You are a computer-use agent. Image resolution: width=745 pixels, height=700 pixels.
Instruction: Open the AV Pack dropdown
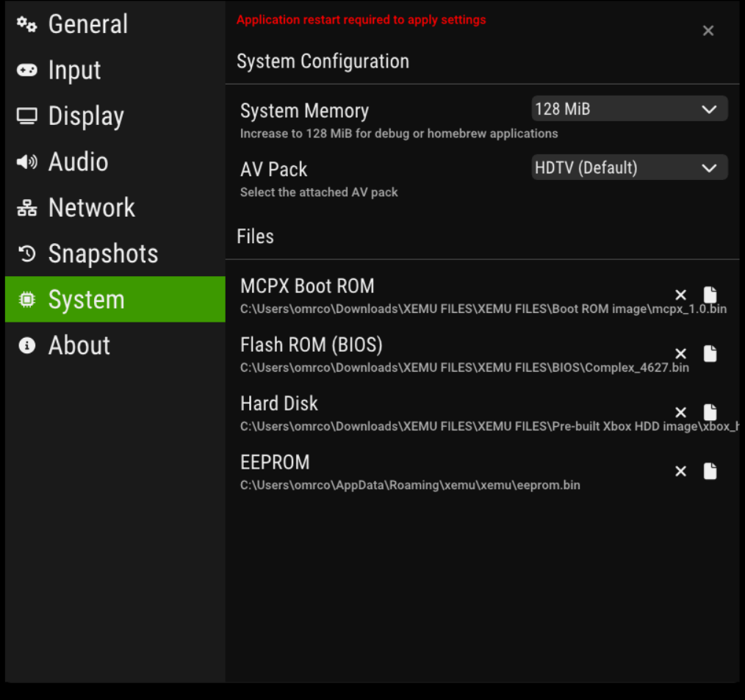click(x=630, y=167)
